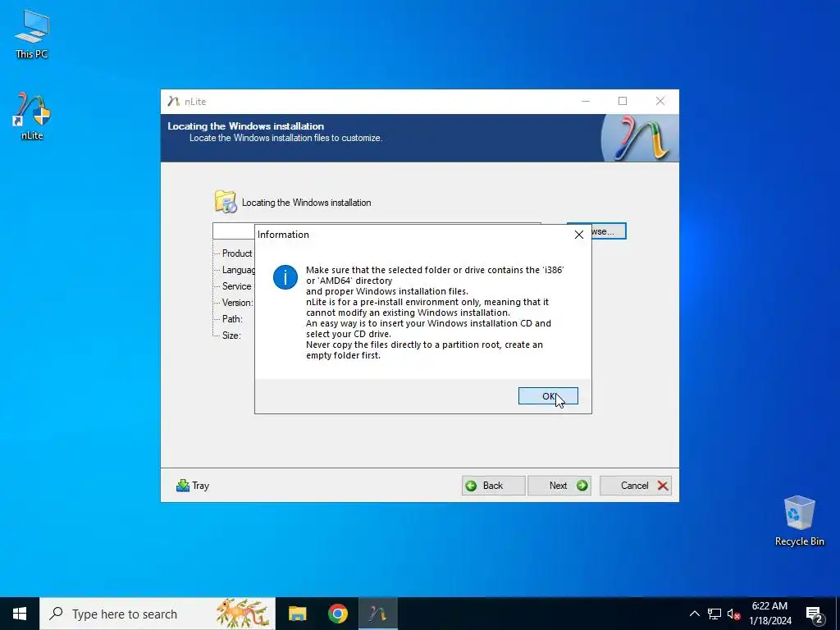Select the Product row in the info tree
The image size is (840, 630).
point(237,253)
